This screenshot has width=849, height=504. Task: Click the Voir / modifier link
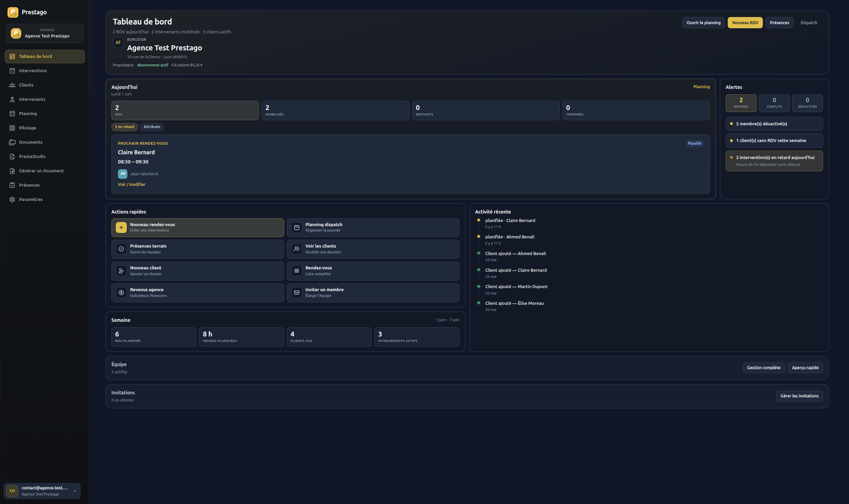click(132, 185)
